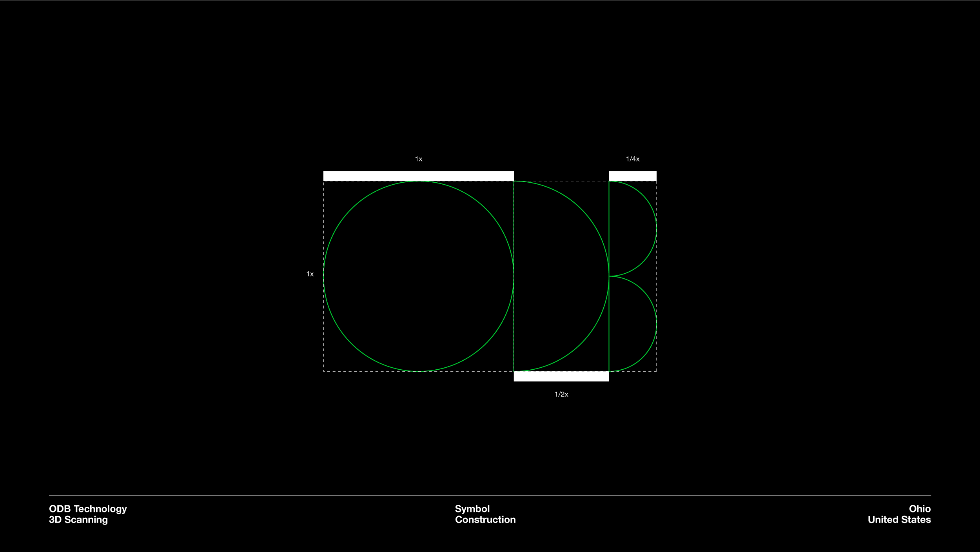Click the Ohio text
Screen dimensions: 980x552
[919, 509]
